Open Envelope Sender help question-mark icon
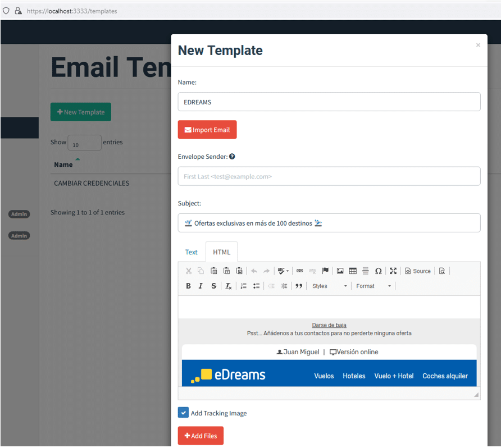 coord(232,157)
